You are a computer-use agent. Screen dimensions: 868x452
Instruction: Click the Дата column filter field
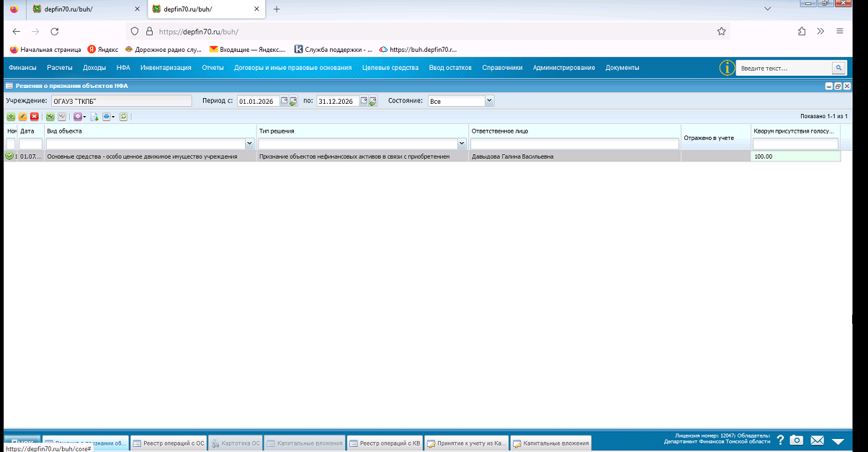pos(30,144)
